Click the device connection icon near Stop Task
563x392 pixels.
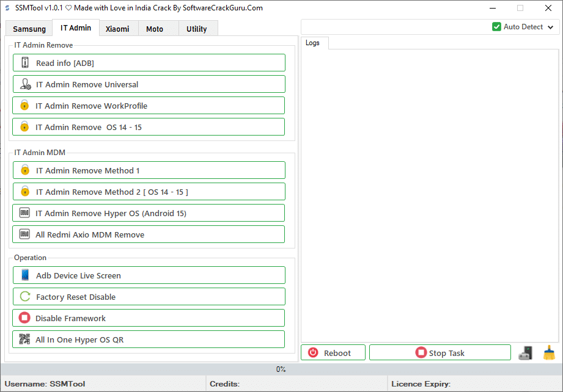click(525, 352)
